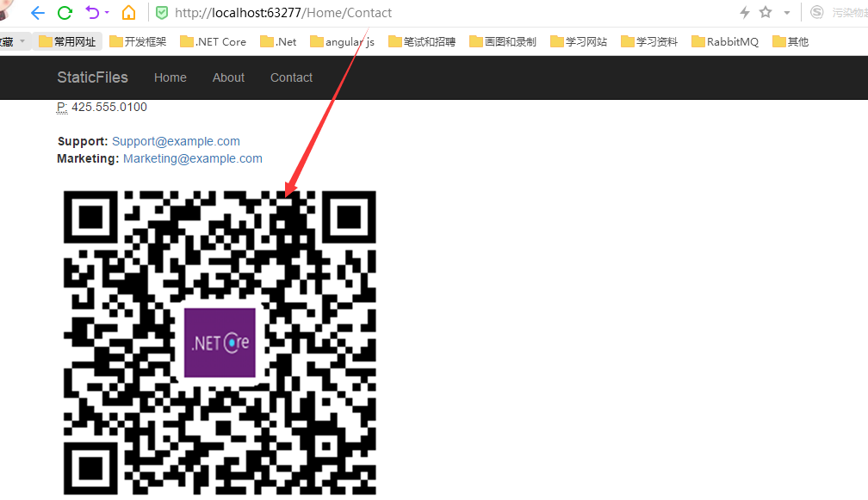The width and height of the screenshot is (868, 500).
Task: Open the 画图和录制 bookmark folder
Action: click(x=503, y=41)
